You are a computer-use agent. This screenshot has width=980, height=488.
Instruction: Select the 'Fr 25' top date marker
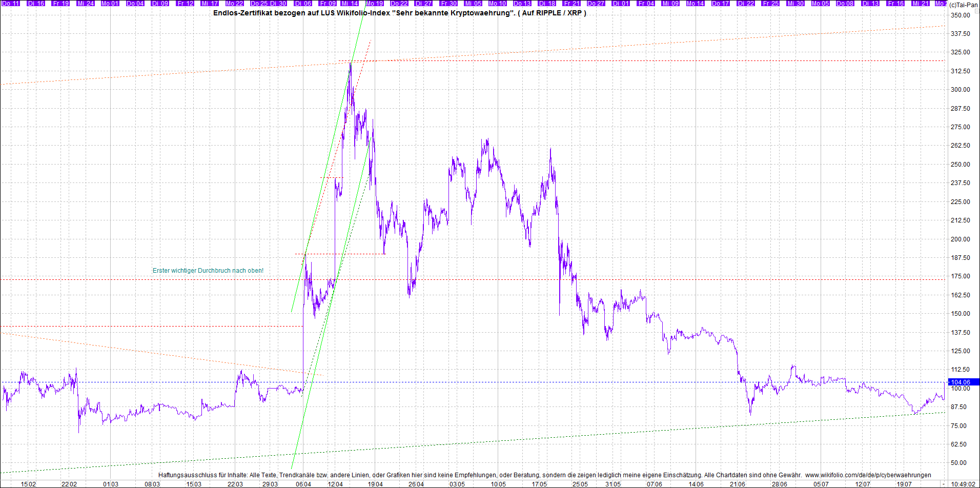point(770,3)
